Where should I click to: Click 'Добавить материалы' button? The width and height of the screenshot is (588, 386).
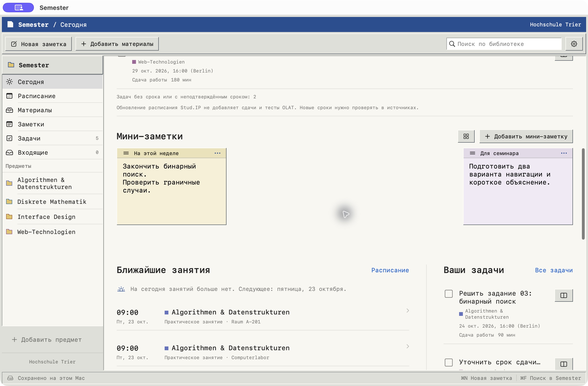click(117, 44)
